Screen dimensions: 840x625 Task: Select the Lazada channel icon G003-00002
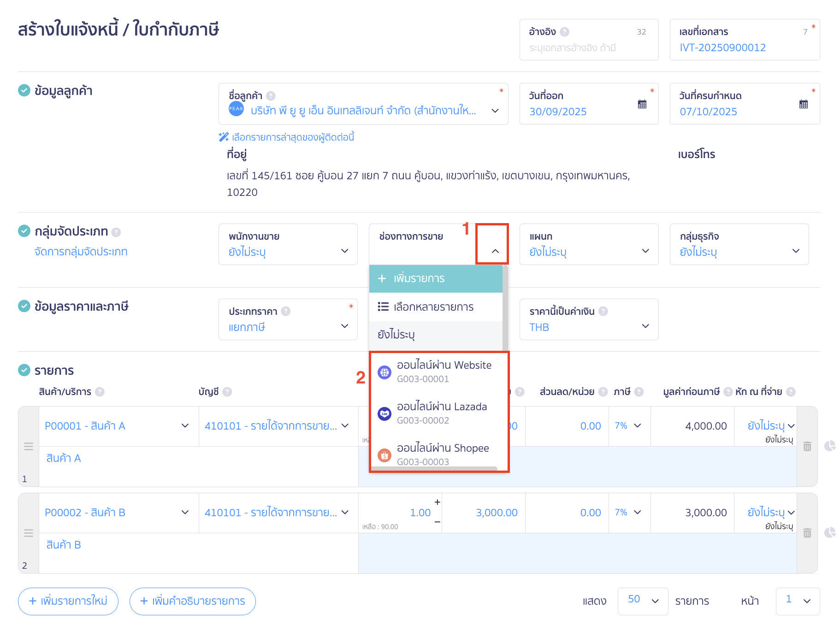[x=385, y=413]
